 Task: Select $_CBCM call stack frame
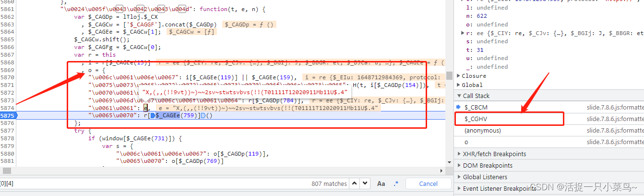click(476, 107)
